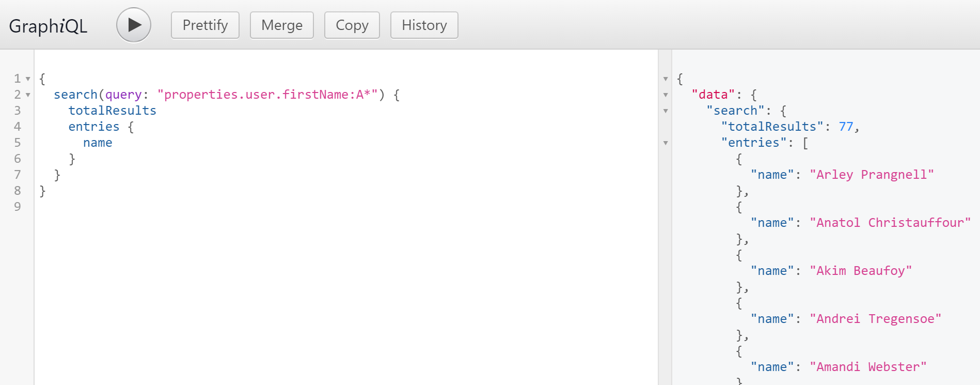Click the GraphiQL title logo
The width and height of the screenshot is (980, 385).
click(48, 26)
